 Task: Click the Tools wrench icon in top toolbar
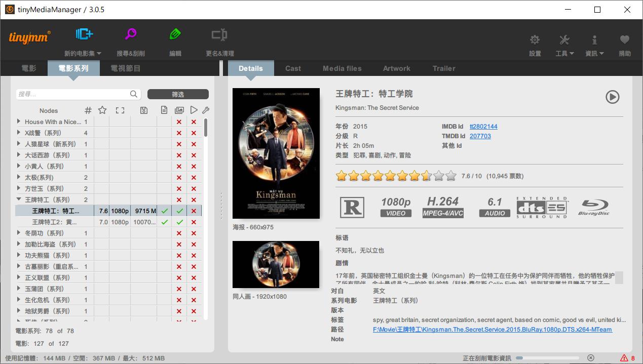[564, 39]
